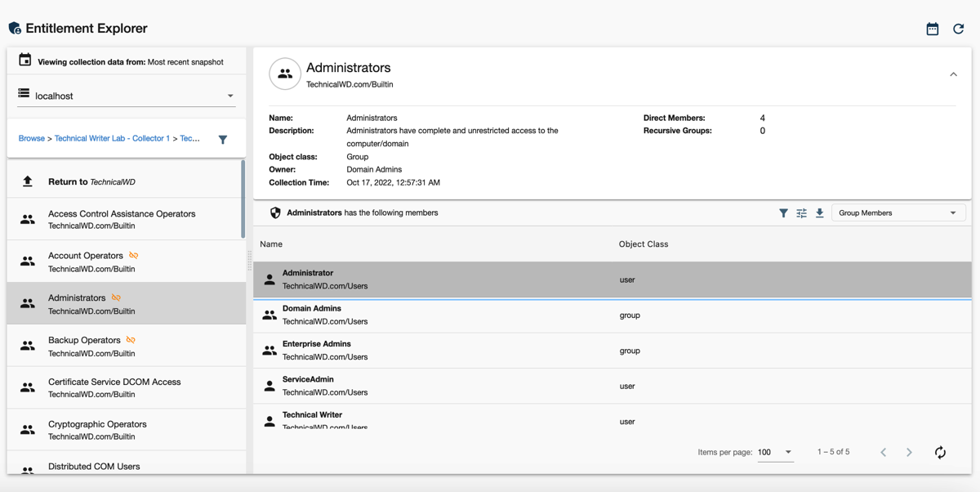Click the broken link icon beside Account Operators
This screenshot has height=492, width=980.
click(x=134, y=256)
